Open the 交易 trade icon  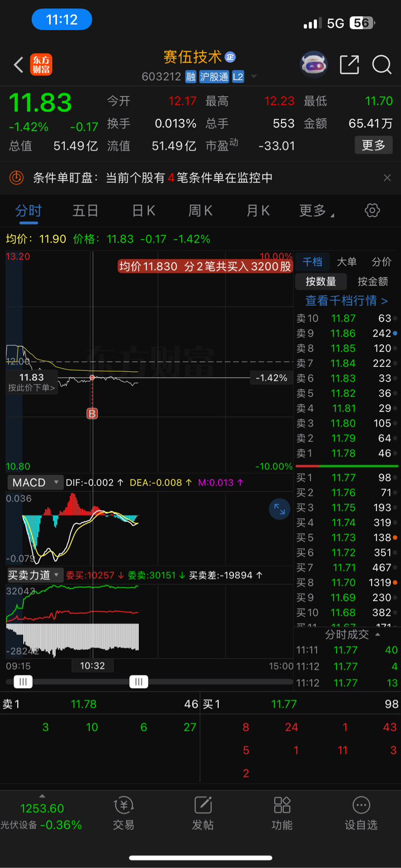point(124,814)
